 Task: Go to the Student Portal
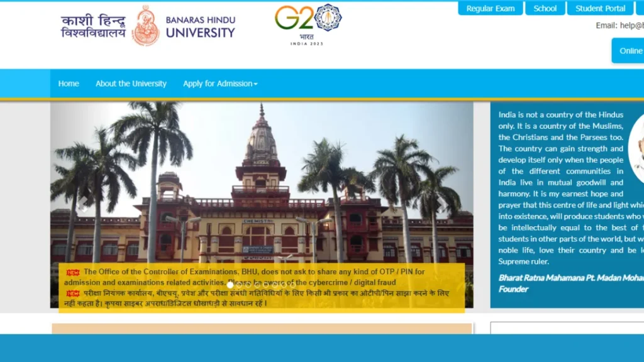pyautogui.click(x=600, y=8)
